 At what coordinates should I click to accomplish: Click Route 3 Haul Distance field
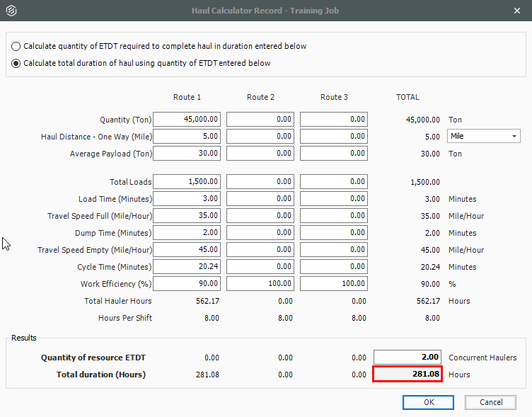[x=335, y=137]
